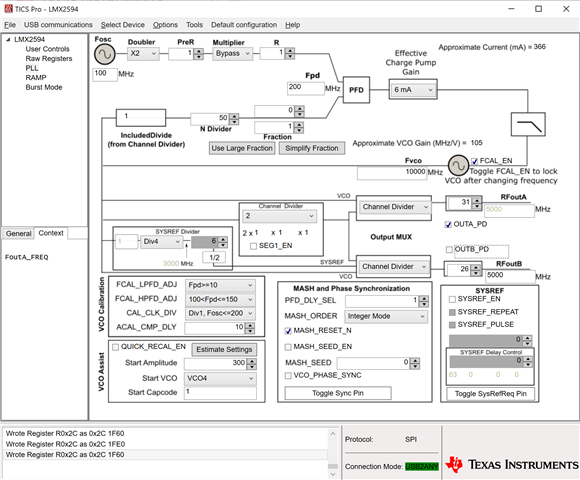Enable QUICK_RECAL_EN checkbox
The width and height of the screenshot is (580, 480).
[x=115, y=347]
